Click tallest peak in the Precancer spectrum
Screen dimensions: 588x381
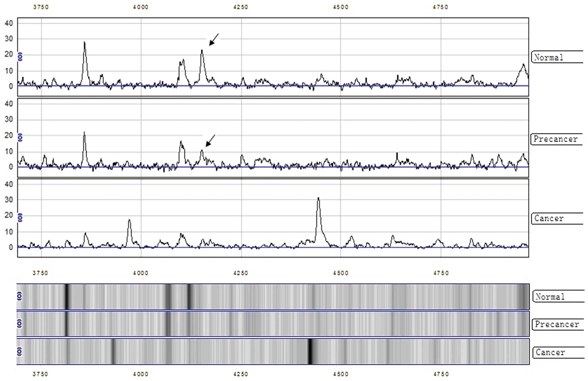click(84, 133)
